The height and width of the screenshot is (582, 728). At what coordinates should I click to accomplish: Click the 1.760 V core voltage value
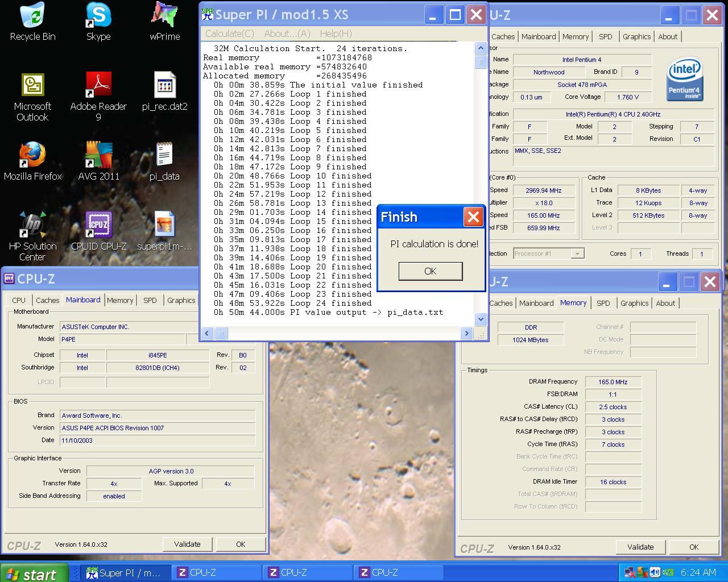click(x=627, y=97)
